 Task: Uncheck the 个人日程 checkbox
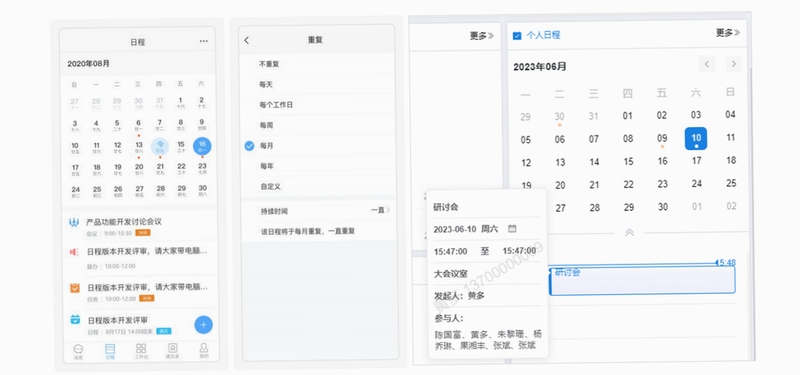(517, 36)
